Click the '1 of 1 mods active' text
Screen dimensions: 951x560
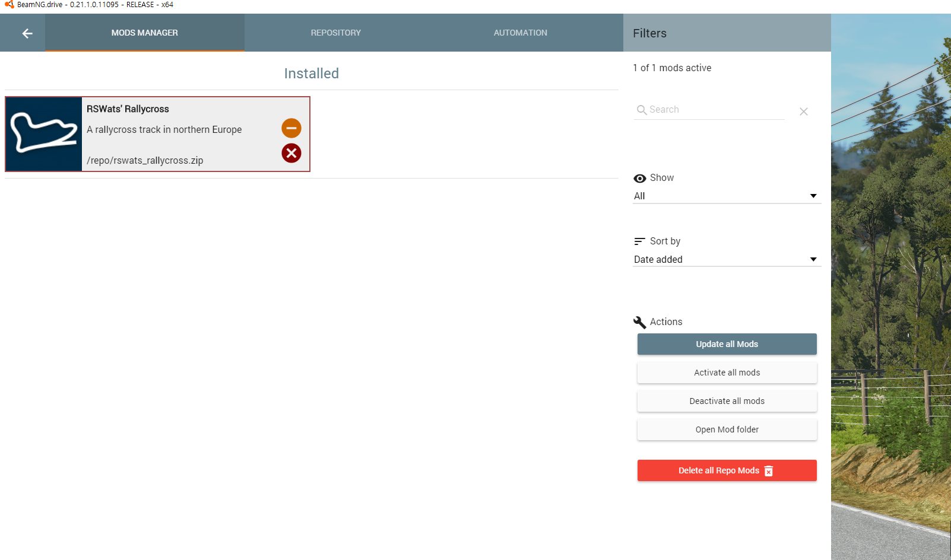(x=672, y=68)
